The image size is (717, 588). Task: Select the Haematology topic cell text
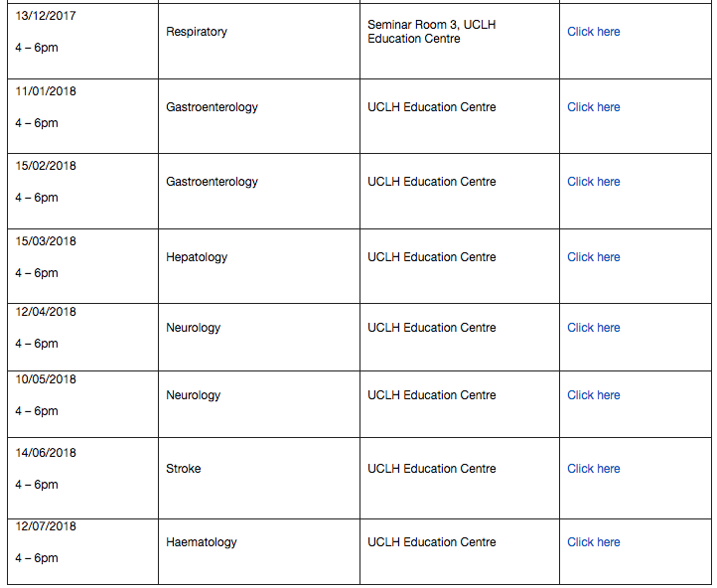pyautogui.click(x=202, y=542)
